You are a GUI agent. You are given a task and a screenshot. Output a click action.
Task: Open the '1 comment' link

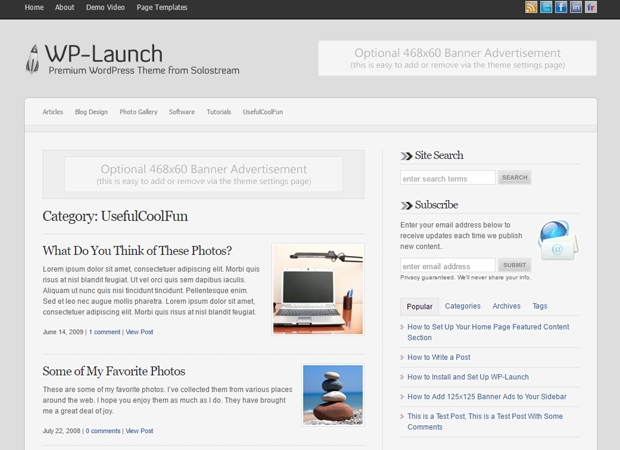click(x=104, y=332)
